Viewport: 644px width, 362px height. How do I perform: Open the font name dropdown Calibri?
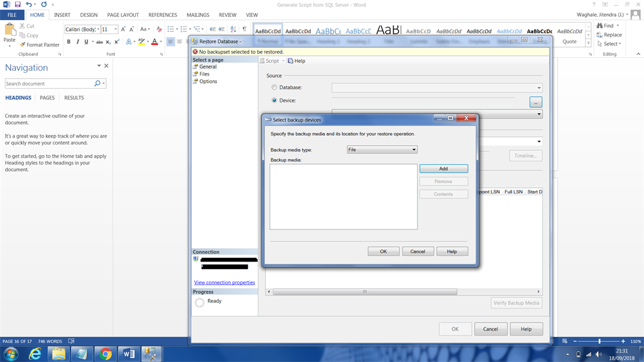(98, 29)
